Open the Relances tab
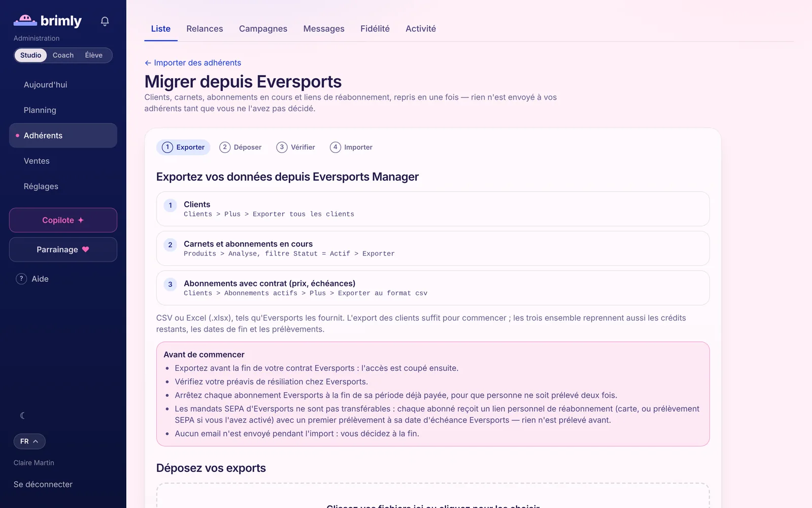This screenshot has width=812, height=508. [x=205, y=29]
